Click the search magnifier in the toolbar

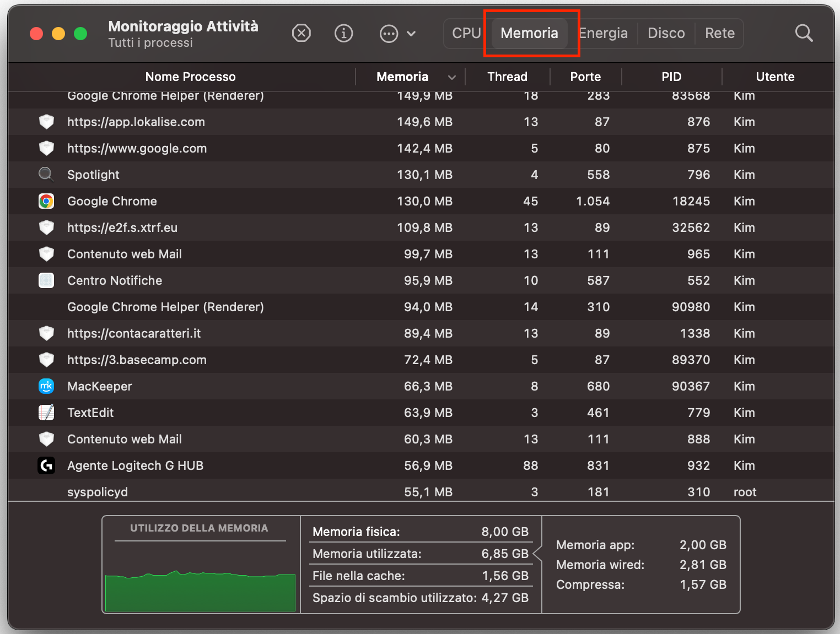pos(804,33)
